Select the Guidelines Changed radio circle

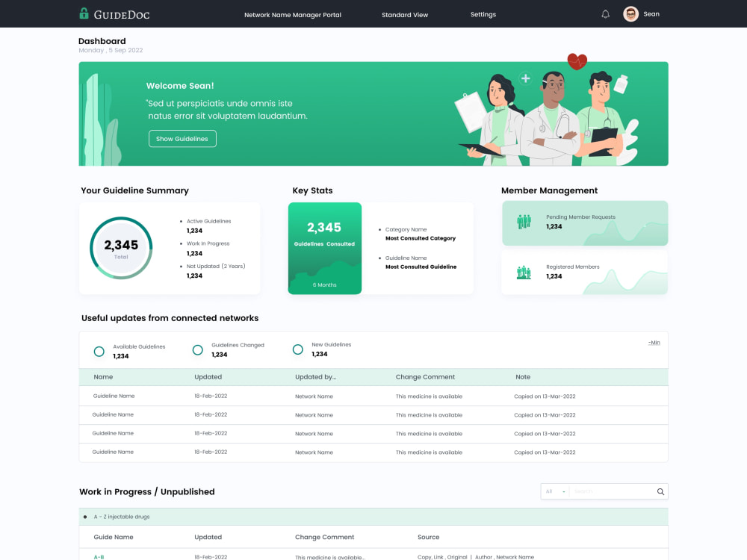[198, 350]
